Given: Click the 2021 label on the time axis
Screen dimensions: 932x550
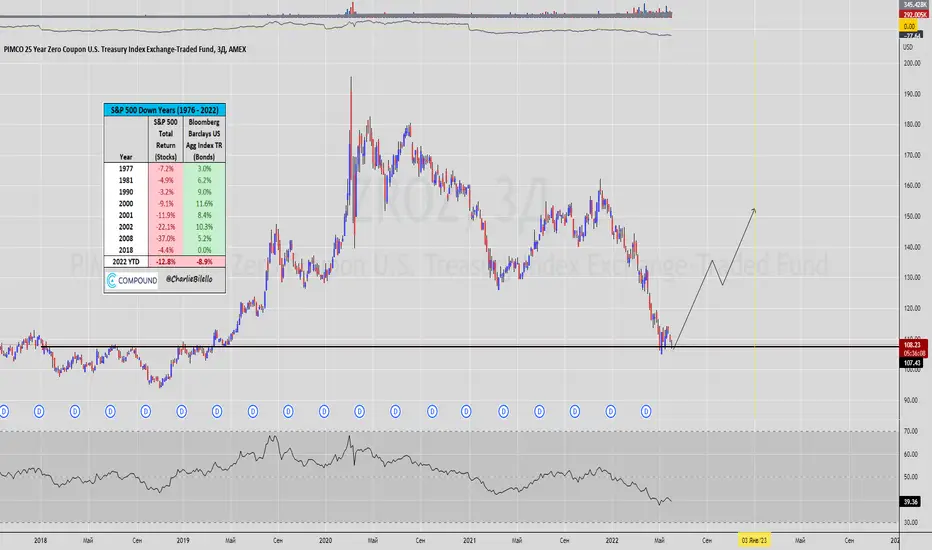Looking at the screenshot, I should point(469,540).
